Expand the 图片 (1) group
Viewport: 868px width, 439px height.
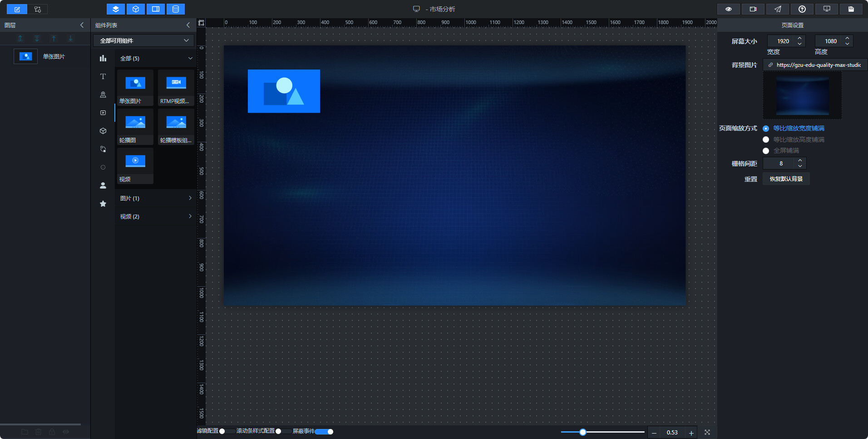coord(156,198)
